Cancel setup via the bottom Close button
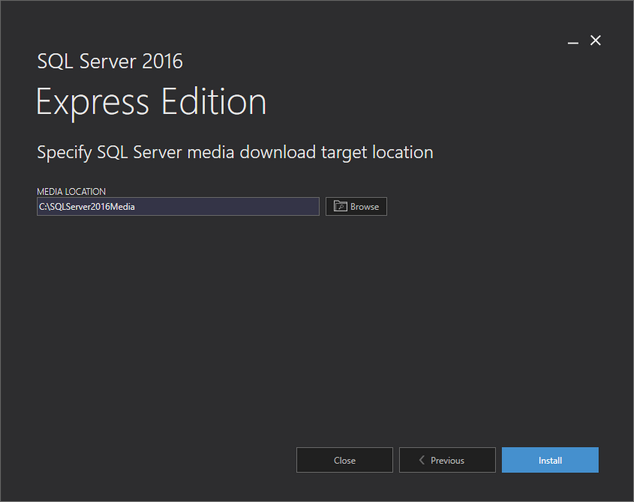Screen dimensions: 634x502 [x=344, y=460]
